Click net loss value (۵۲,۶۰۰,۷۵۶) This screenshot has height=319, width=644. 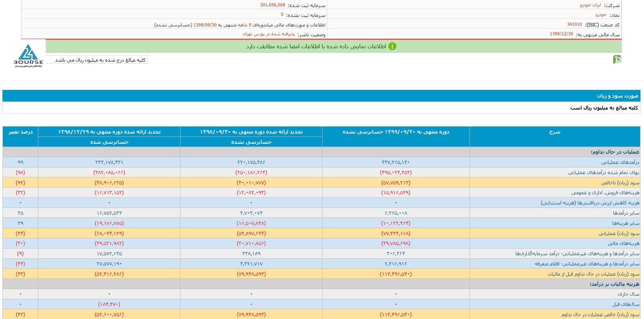click(x=109, y=314)
